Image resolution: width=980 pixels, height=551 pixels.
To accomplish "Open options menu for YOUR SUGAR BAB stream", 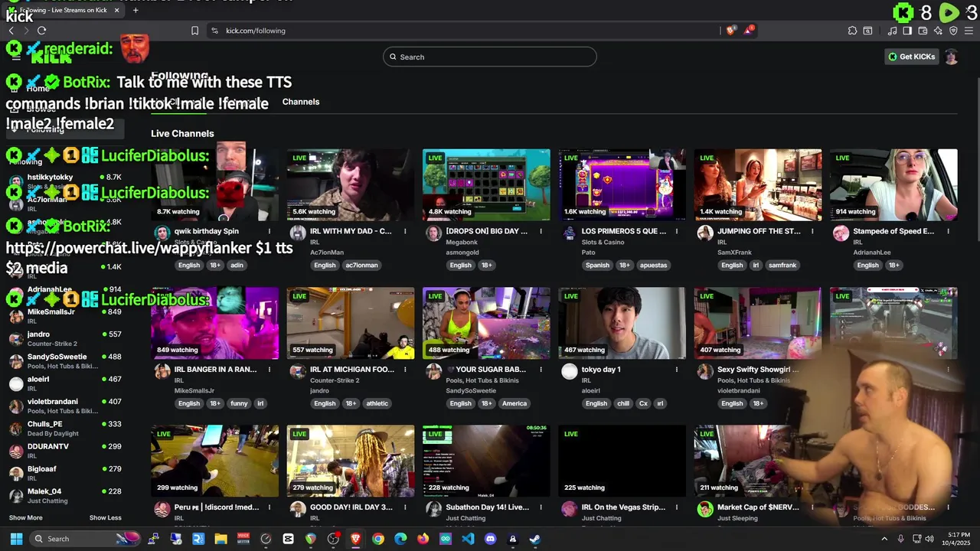I will [x=541, y=370].
